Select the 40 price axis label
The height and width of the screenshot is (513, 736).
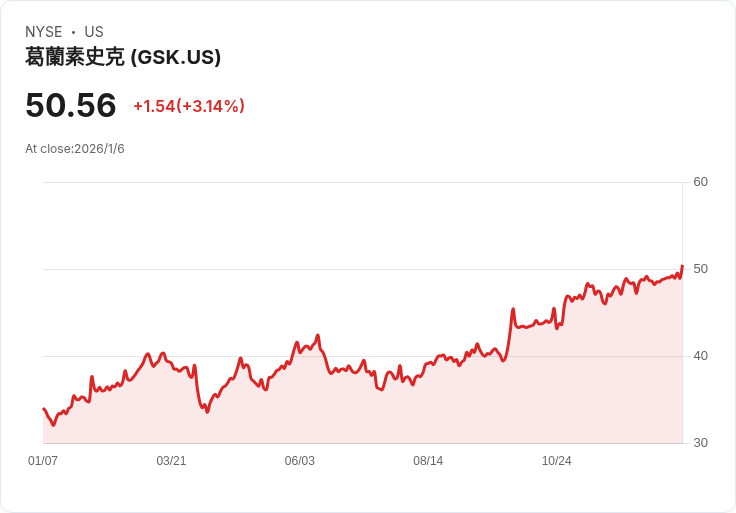coord(700,356)
